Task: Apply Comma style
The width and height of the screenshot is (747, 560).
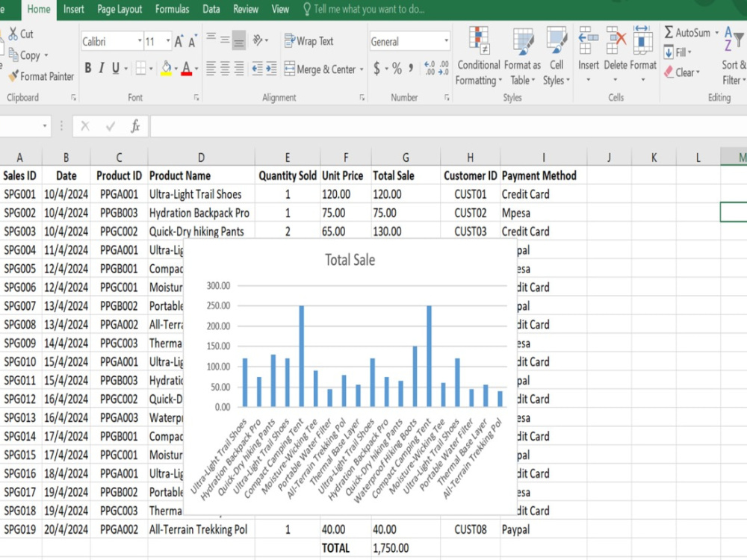Action: (411, 69)
